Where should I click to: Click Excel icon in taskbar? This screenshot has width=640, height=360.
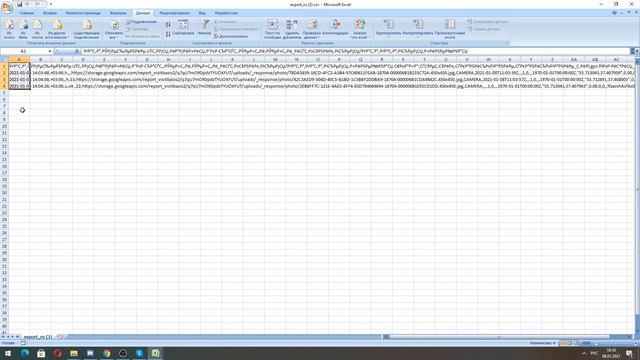[x=156, y=353]
